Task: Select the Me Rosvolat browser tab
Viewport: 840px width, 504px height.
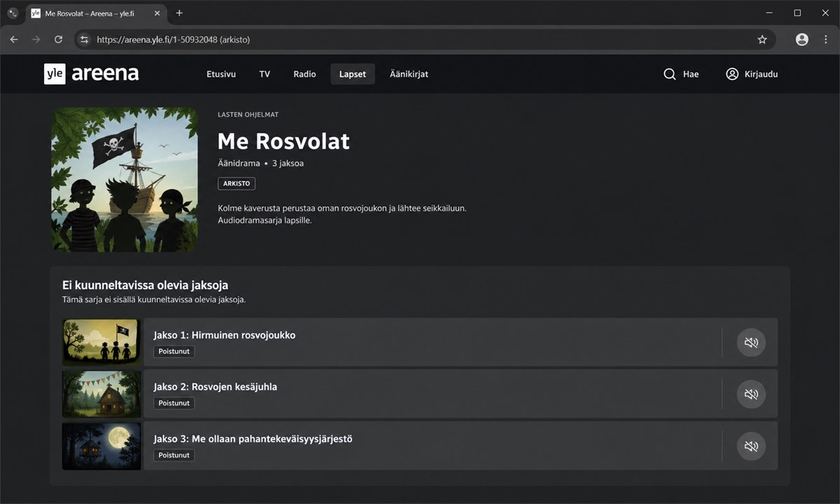Action: point(95,13)
